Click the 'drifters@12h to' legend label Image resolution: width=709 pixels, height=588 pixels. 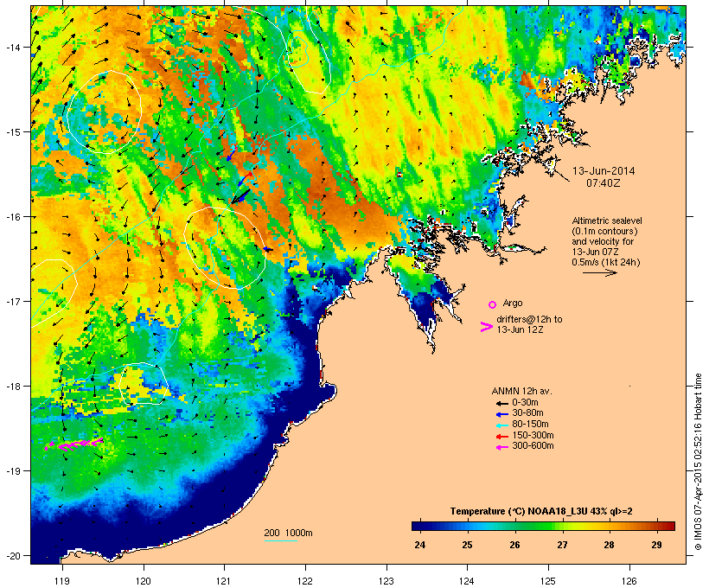[x=529, y=319]
